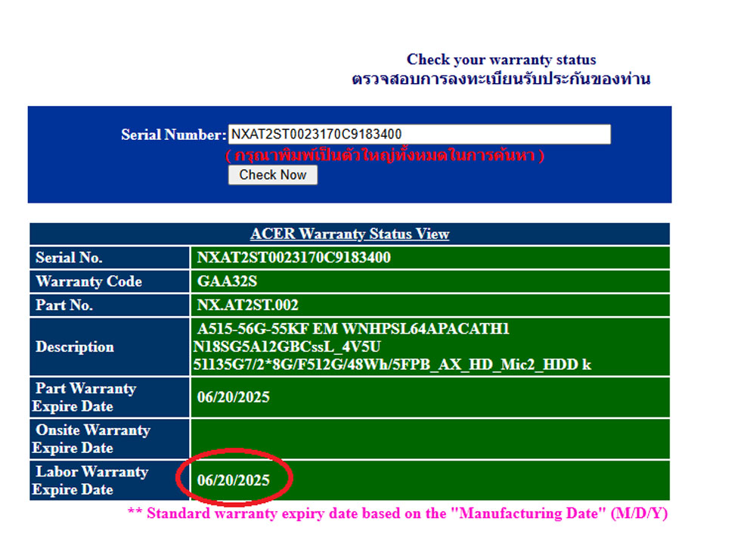This screenshot has height=540, width=756.
Task: Click the Part Warranty date 06/20/2025
Action: click(x=233, y=397)
